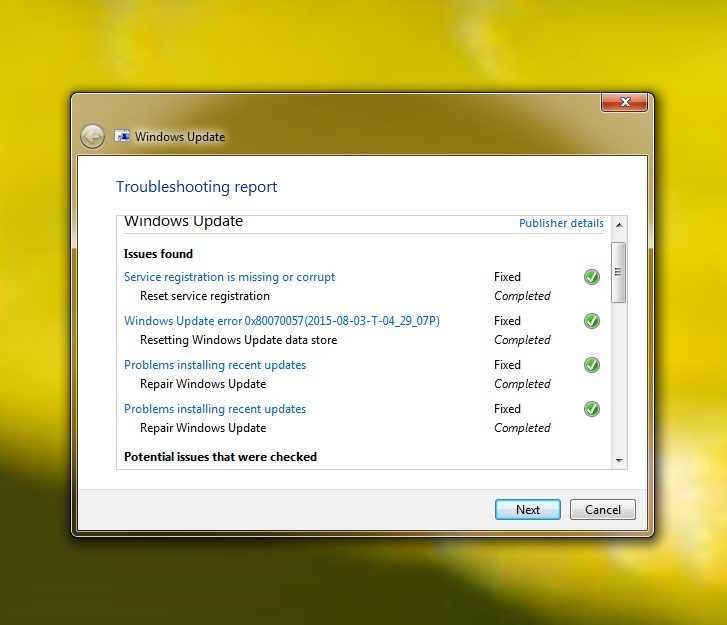727x625 pixels.
Task: Click the scrollbar down arrow
Action: tap(619, 460)
